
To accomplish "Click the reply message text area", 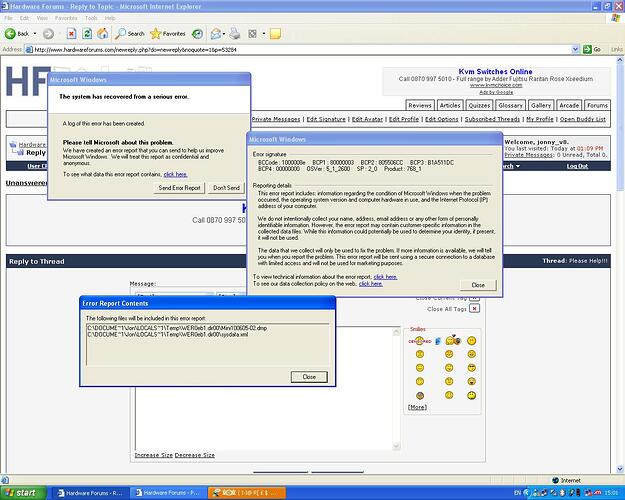I will click(x=264, y=419).
